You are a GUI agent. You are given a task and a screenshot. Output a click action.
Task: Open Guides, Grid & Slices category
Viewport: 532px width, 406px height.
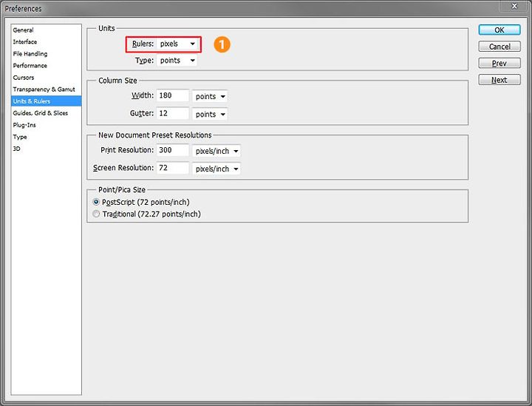tap(46, 113)
